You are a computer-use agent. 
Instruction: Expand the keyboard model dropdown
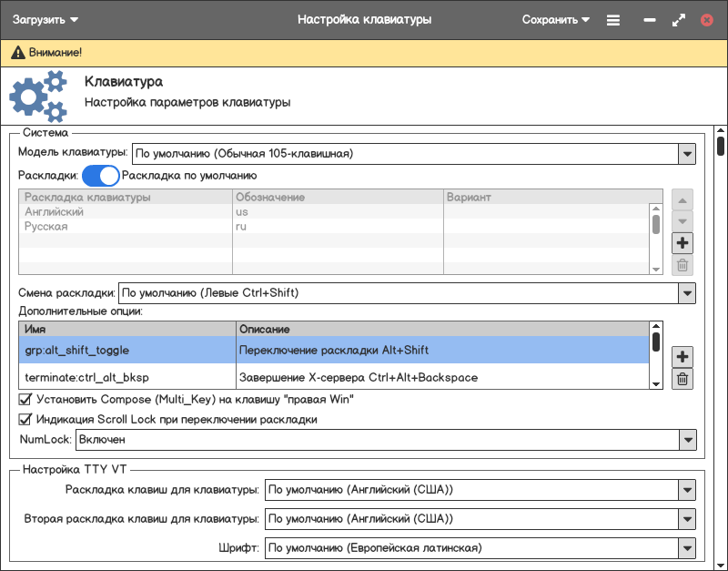point(686,154)
